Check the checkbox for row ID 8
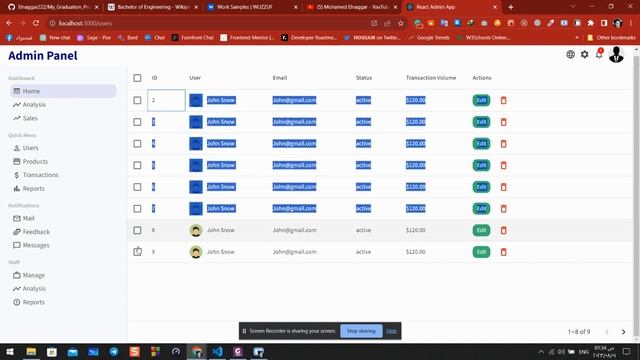This screenshot has width=640, height=360. [137, 230]
